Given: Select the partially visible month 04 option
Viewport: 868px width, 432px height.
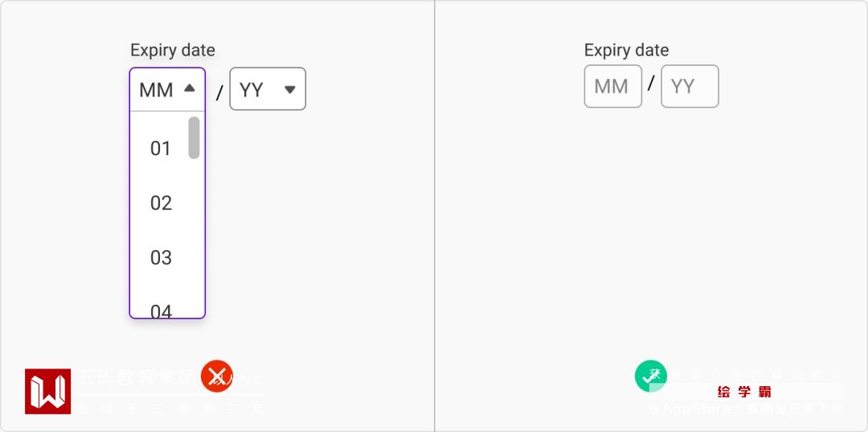Looking at the screenshot, I should tap(161, 311).
